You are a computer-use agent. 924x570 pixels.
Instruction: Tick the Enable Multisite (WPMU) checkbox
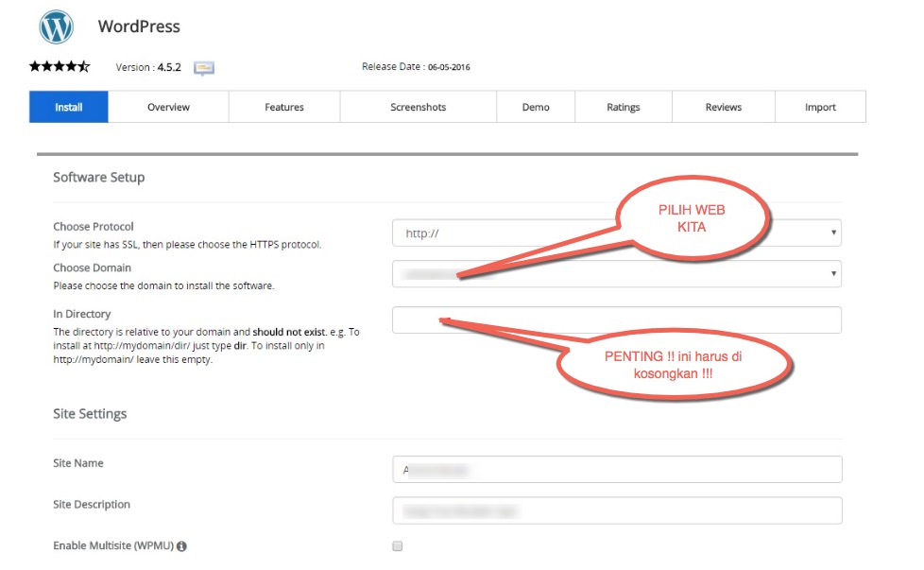tap(398, 545)
